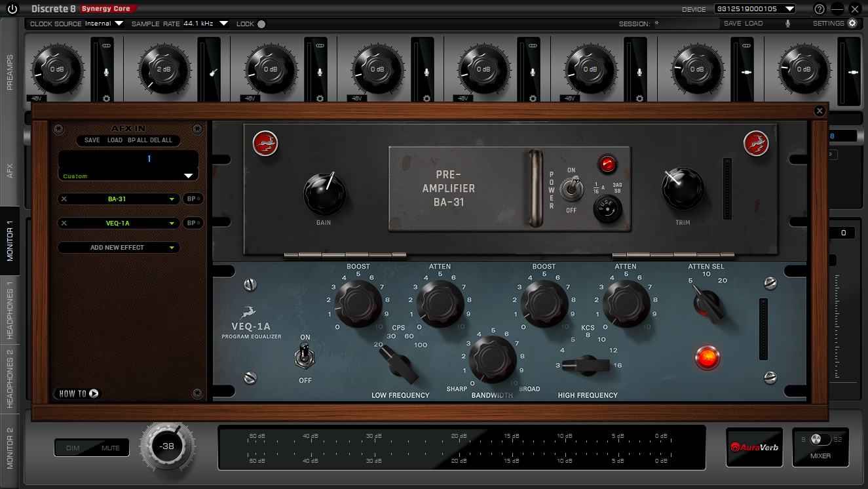Bypass the VEQ-1A effect with BP
Viewport: 868px width, 489px height.
pos(193,223)
